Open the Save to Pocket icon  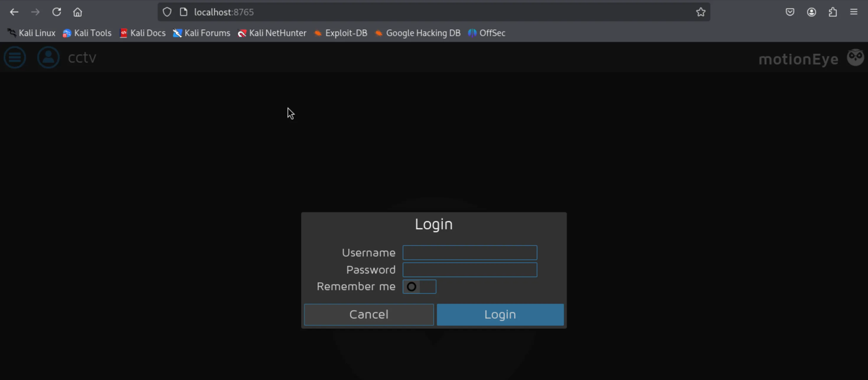(790, 12)
